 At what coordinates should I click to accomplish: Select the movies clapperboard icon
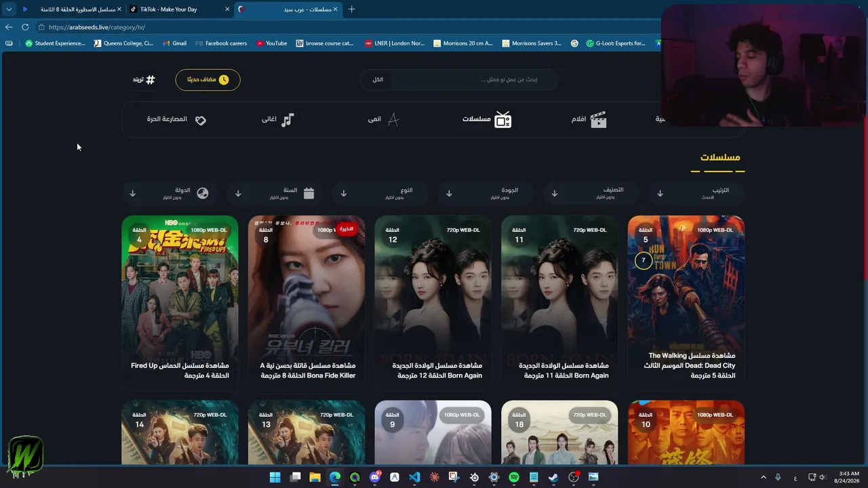tap(598, 120)
